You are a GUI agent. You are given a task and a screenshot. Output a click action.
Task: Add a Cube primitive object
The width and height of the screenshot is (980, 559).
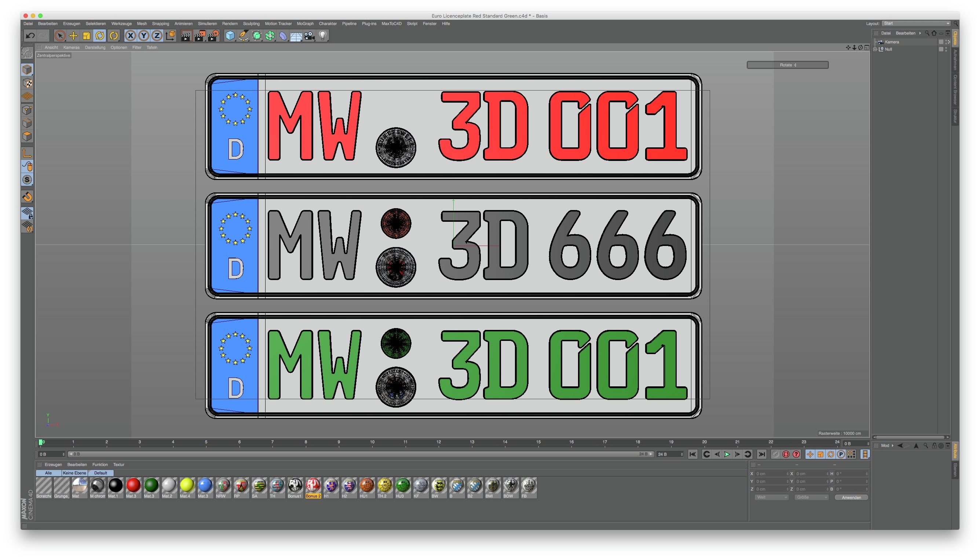pos(230,36)
